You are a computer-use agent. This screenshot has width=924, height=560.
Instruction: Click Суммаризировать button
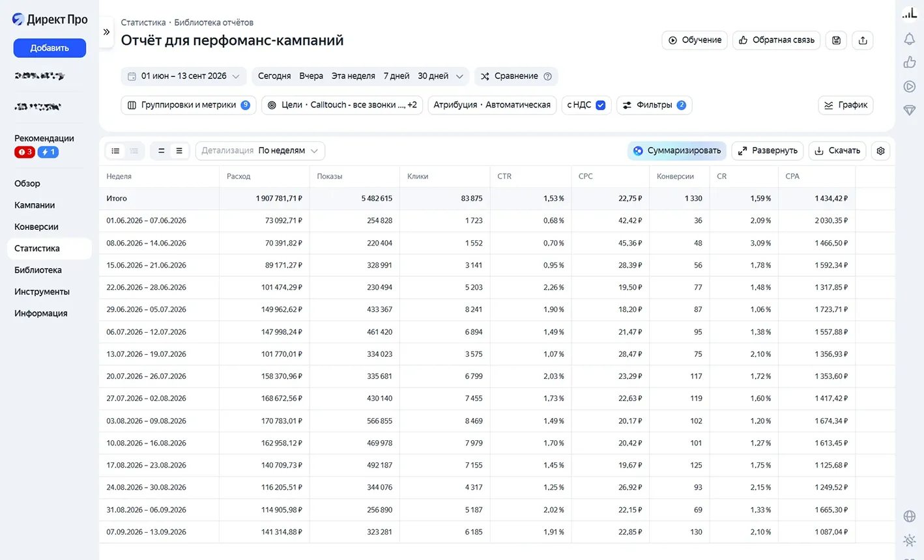[677, 151]
